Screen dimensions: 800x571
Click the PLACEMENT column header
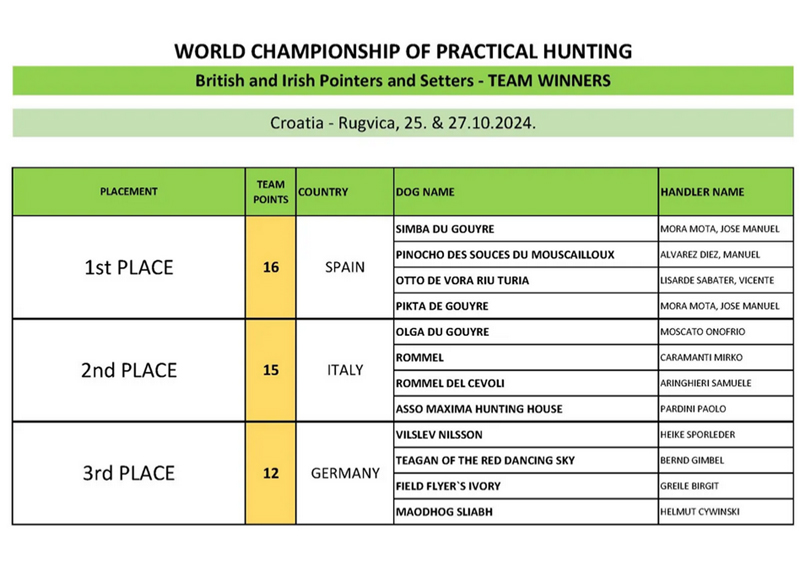tap(129, 192)
